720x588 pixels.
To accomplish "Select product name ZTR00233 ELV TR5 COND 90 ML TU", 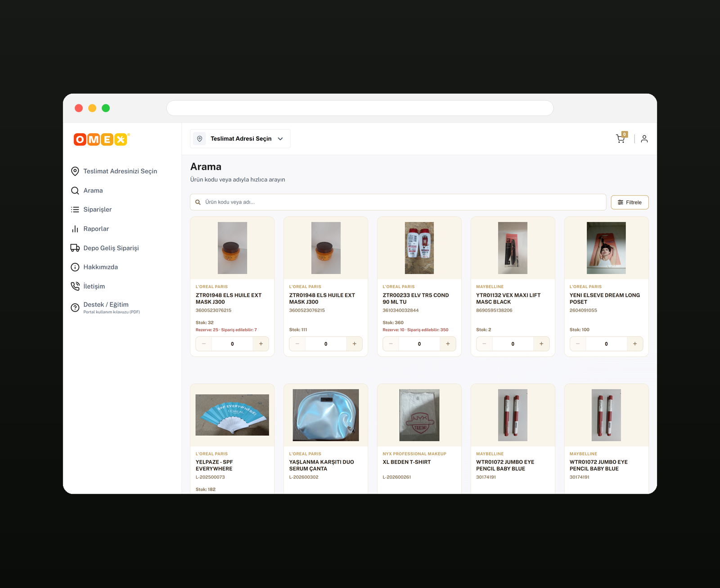I will 416,299.
